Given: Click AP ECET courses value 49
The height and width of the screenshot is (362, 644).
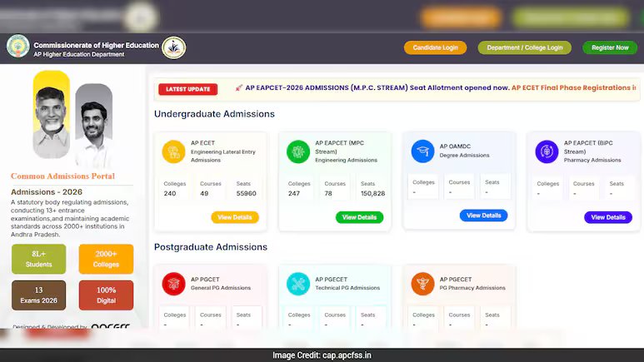Looking at the screenshot, I should pos(204,193).
